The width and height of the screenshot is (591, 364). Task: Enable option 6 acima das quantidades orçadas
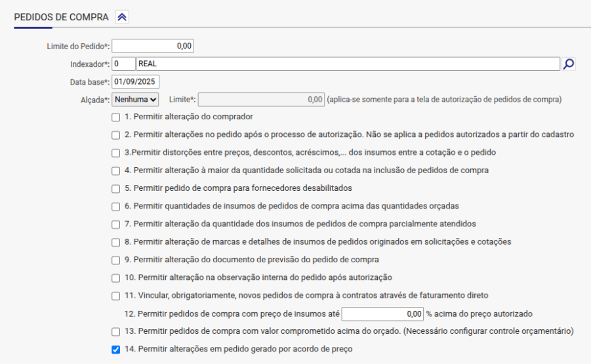pyautogui.click(x=115, y=207)
